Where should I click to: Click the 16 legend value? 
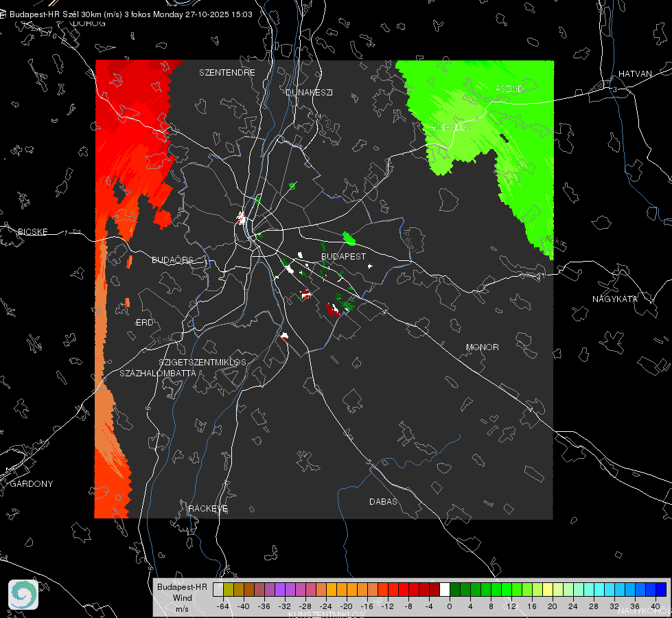coord(532,606)
